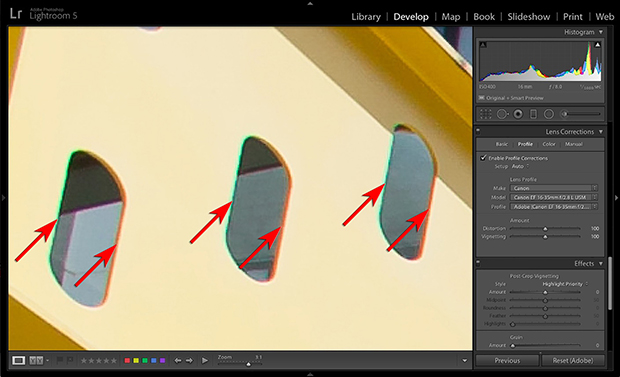Switch to Basic lens corrections tab
620x377 pixels.
502,144
